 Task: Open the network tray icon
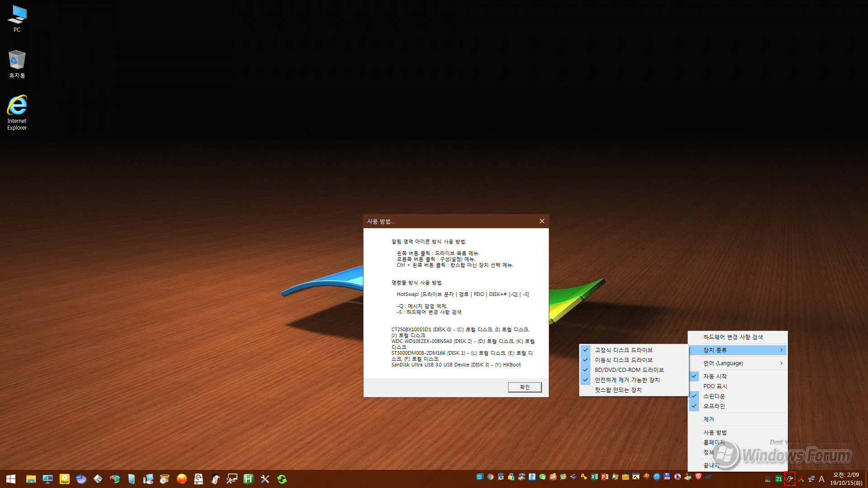[x=811, y=479]
